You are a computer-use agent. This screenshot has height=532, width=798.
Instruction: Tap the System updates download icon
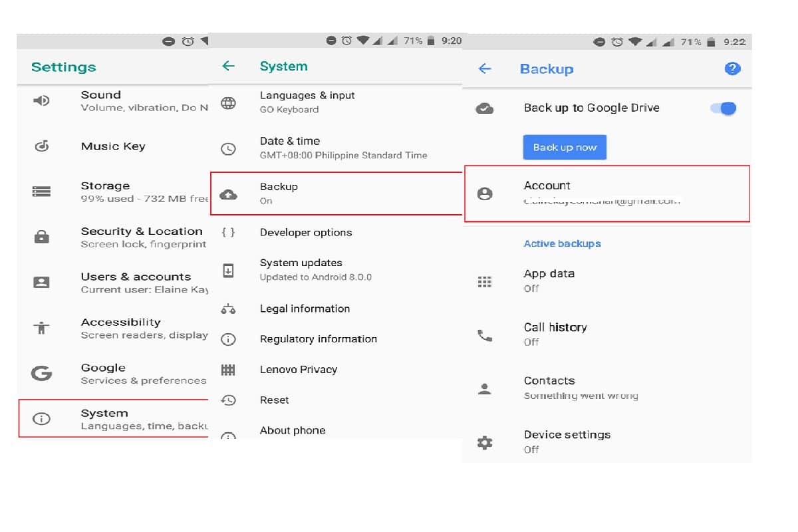(228, 270)
